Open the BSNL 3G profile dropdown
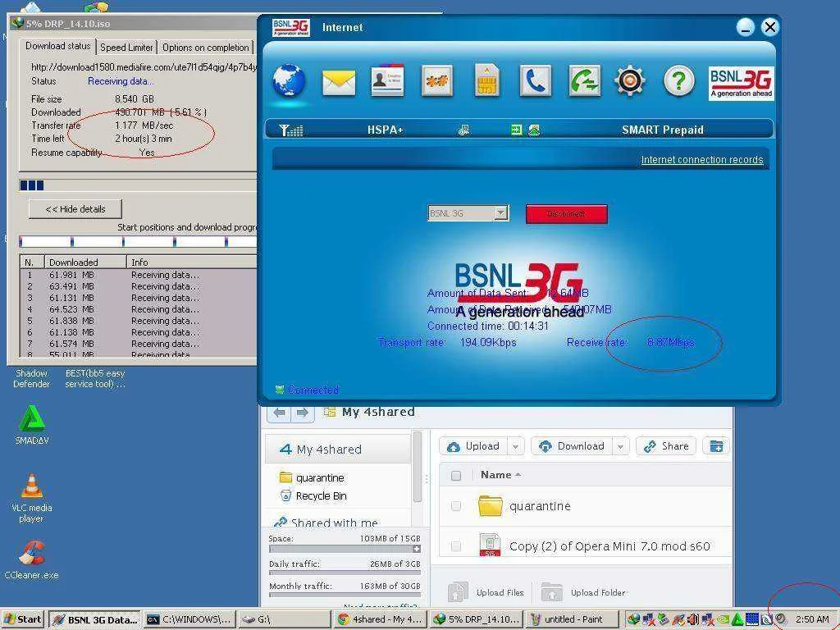Screen dimensions: 840x630 point(468,213)
